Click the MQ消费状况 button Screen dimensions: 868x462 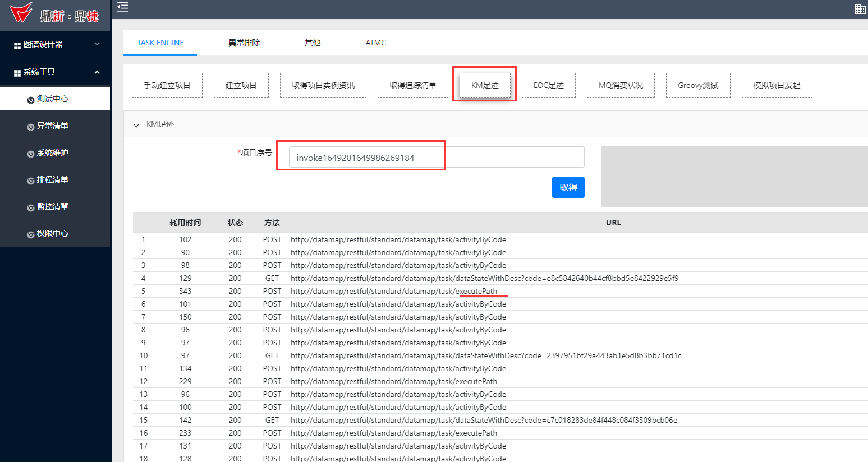[621, 85]
